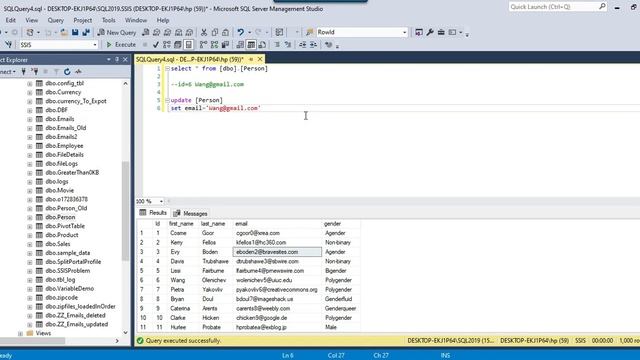Expand the Views folder node

tap(20, 333)
